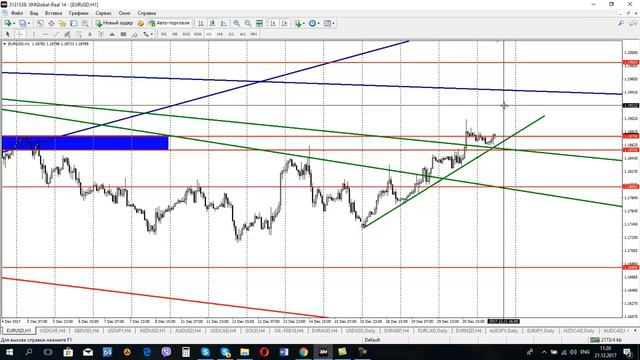Show the Market Watch window icon
Viewport: 640px width, 360px height.
click(40, 23)
